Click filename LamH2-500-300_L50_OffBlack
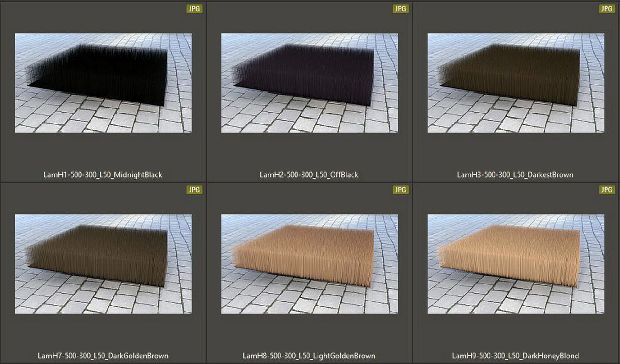Screen dimensions: 620x364 point(309,175)
